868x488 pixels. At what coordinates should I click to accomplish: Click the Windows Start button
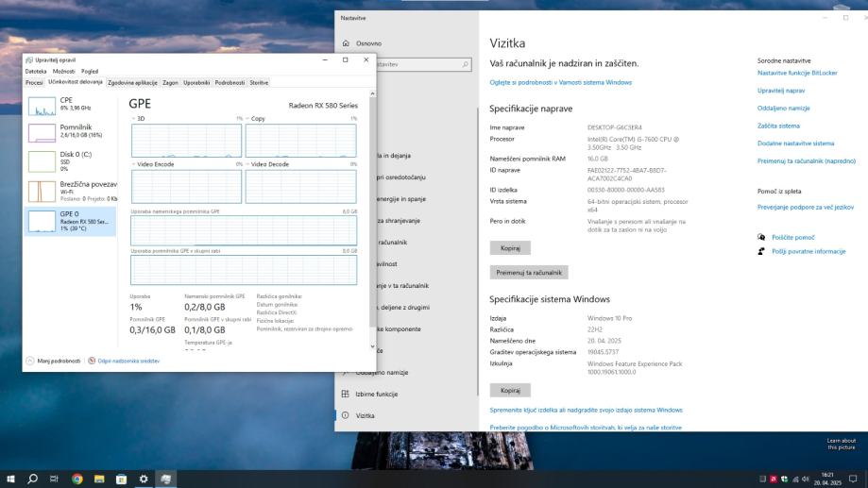click(x=11, y=479)
